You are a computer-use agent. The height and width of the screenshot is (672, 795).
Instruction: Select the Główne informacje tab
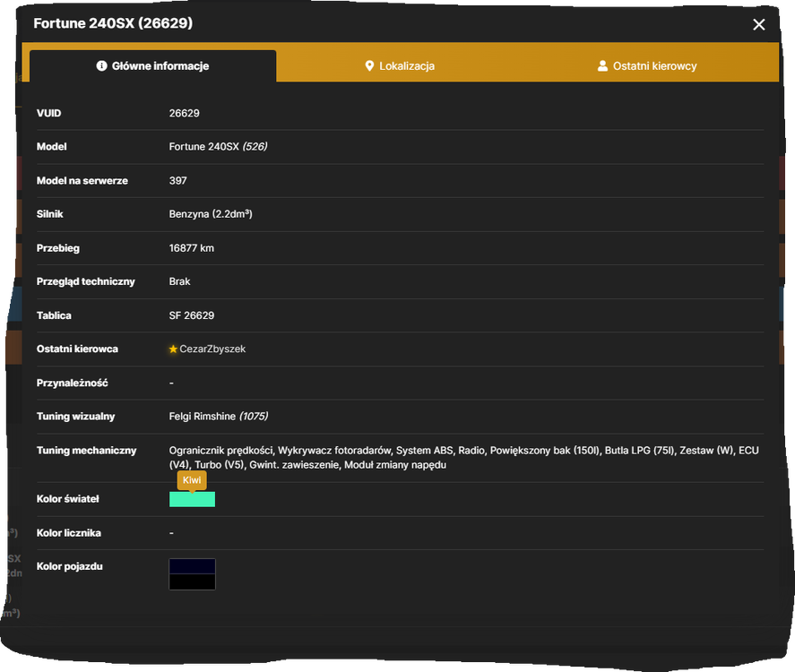click(x=152, y=66)
